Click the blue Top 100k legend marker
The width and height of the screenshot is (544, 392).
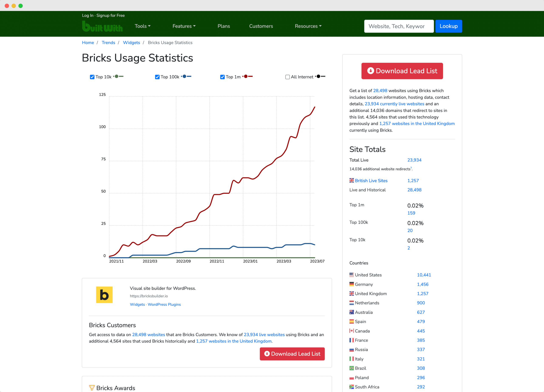(186, 77)
